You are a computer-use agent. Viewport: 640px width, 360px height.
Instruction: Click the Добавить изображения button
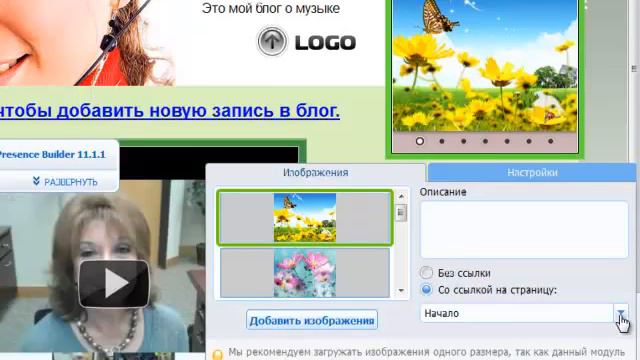(x=312, y=320)
